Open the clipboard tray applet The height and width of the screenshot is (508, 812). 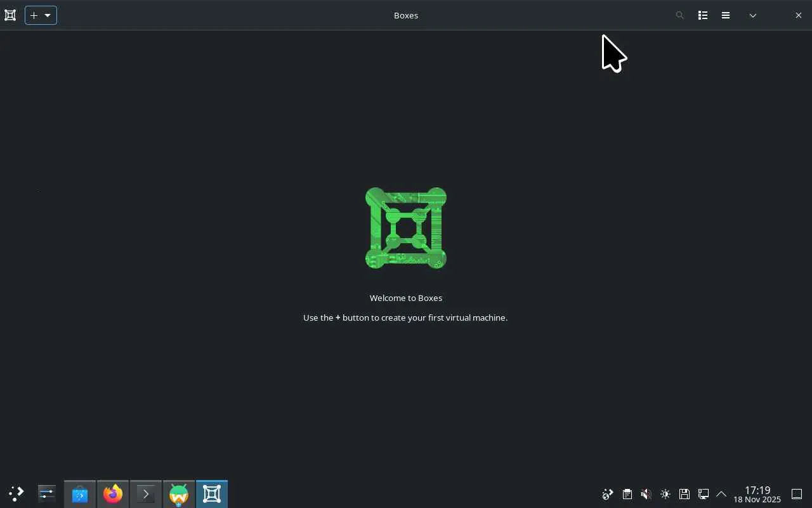coord(627,494)
